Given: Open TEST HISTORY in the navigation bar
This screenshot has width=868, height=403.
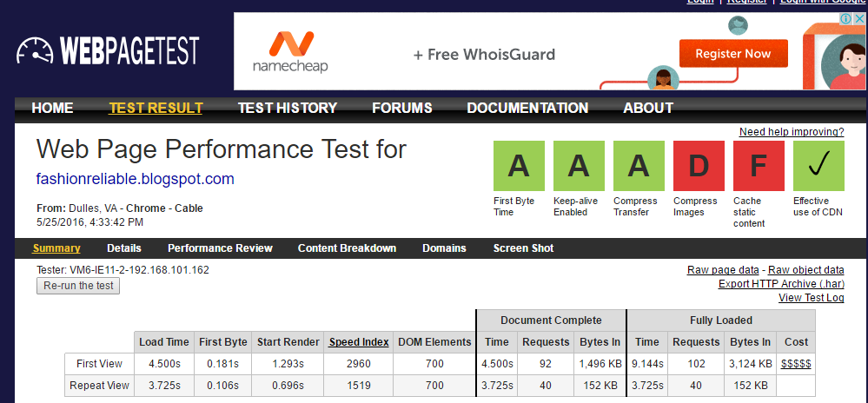Looking at the screenshot, I should pyautogui.click(x=288, y=108).
